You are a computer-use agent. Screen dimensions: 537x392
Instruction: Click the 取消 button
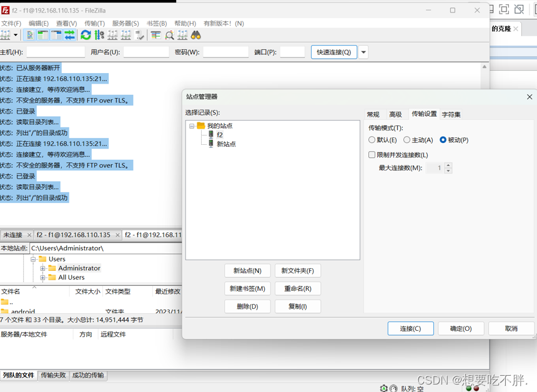coord(511,329)
